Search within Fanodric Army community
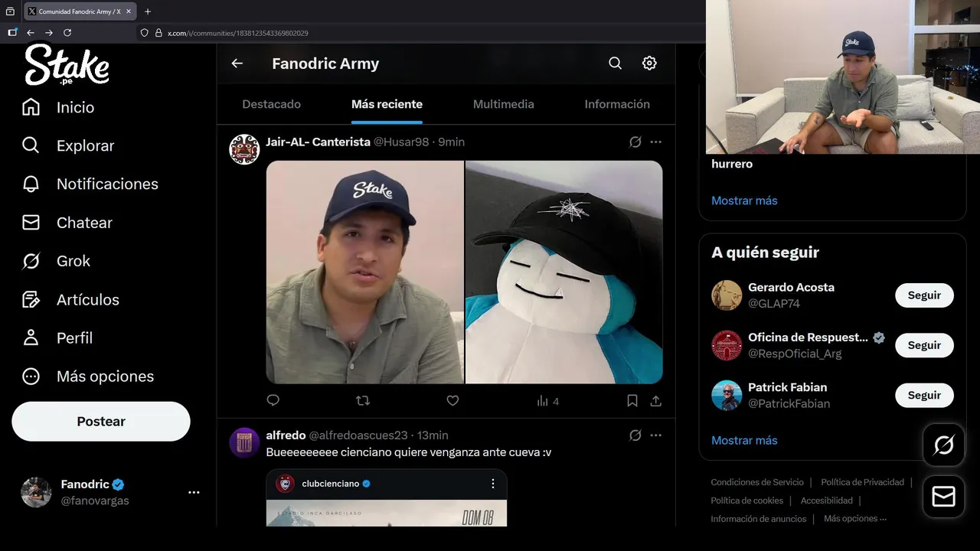The height and width of the screenshot is (551, 980). [615, 64]
